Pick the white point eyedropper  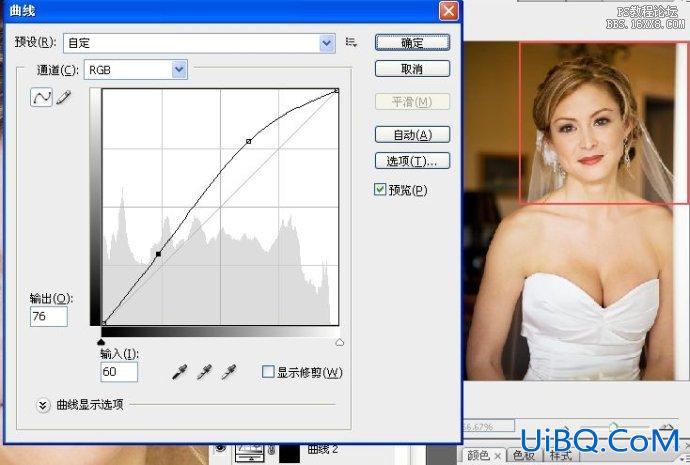[229, 372]
